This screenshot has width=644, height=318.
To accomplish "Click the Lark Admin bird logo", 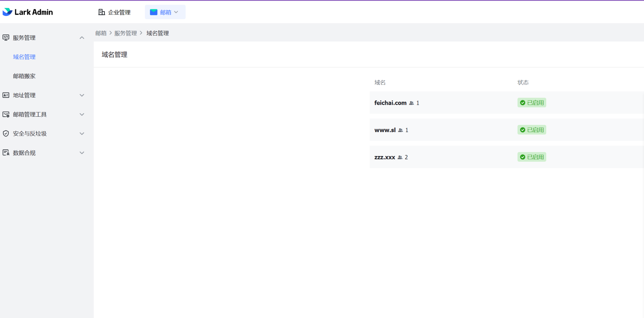I will coord(7,12).
